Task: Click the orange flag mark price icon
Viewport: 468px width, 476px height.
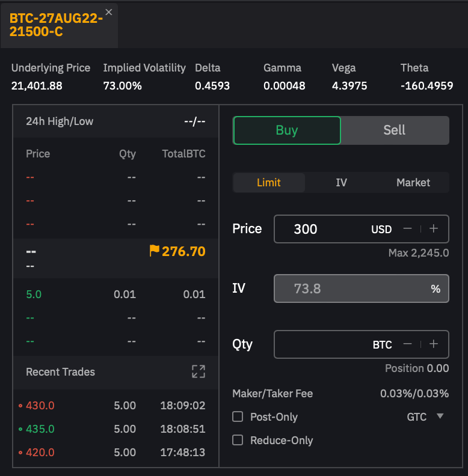Action: 154,251
